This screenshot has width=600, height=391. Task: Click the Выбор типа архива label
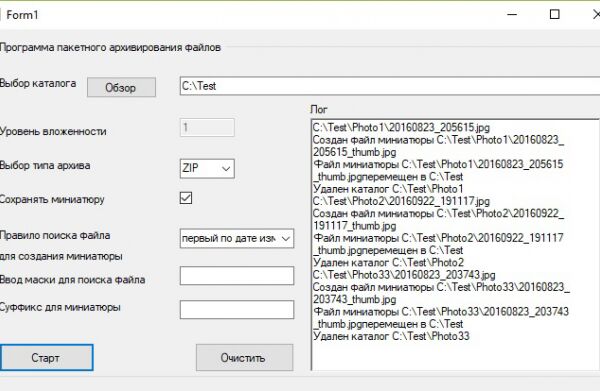pos(45,166)
